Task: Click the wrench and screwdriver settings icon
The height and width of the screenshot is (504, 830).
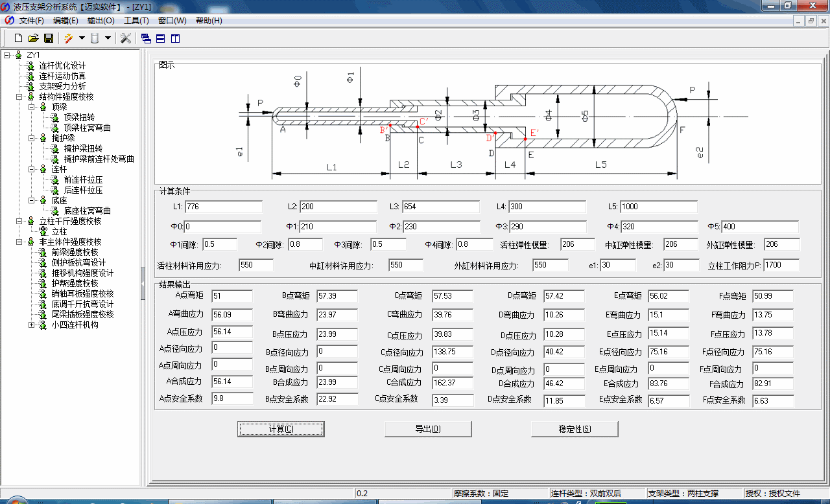Action: click(x=126, y=38)
